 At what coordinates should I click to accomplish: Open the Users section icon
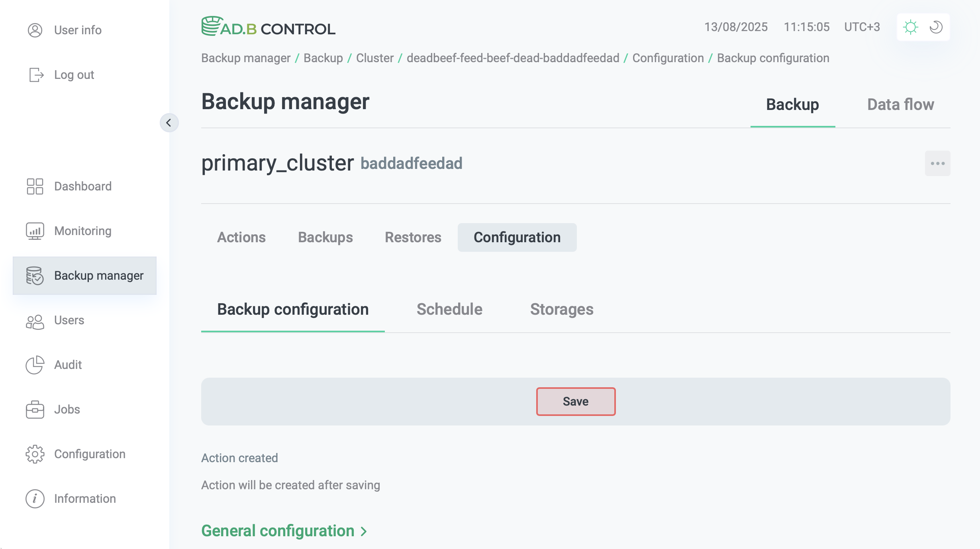[35, 320]
